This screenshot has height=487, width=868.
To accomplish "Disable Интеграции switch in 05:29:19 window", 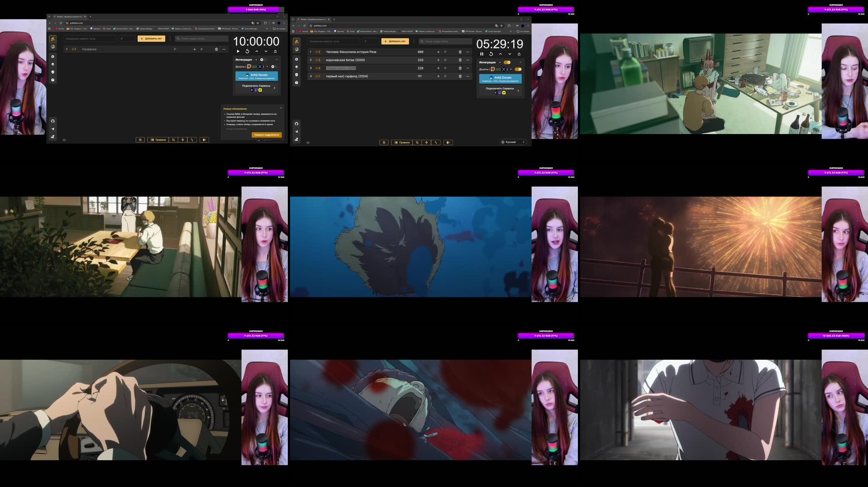I will point(507,63).
